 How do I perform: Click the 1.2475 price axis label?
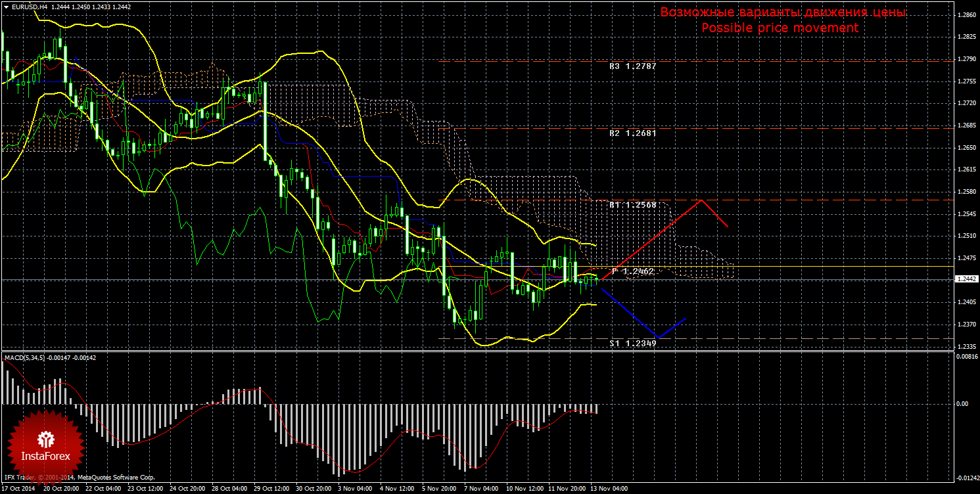(x=967, y=258)
